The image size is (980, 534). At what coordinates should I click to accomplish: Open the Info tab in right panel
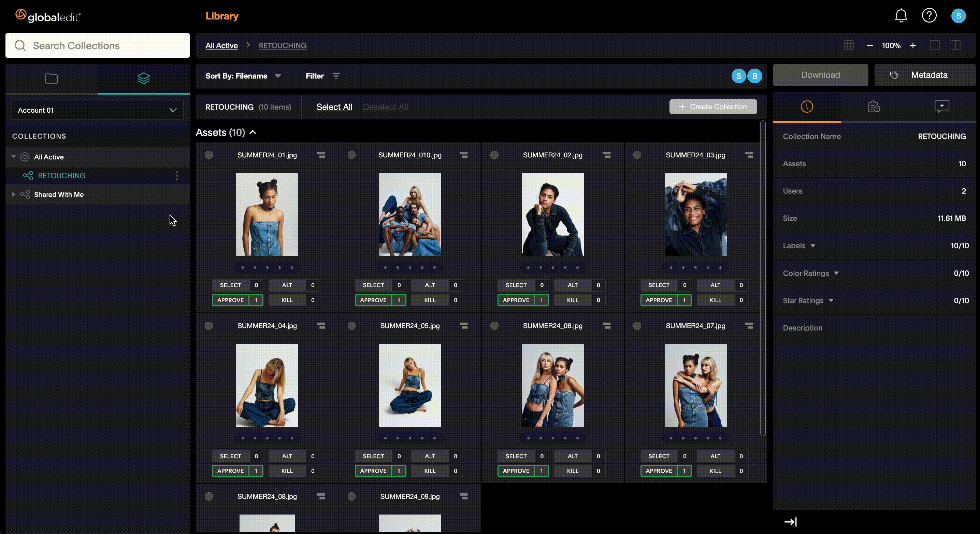point(807,107)
